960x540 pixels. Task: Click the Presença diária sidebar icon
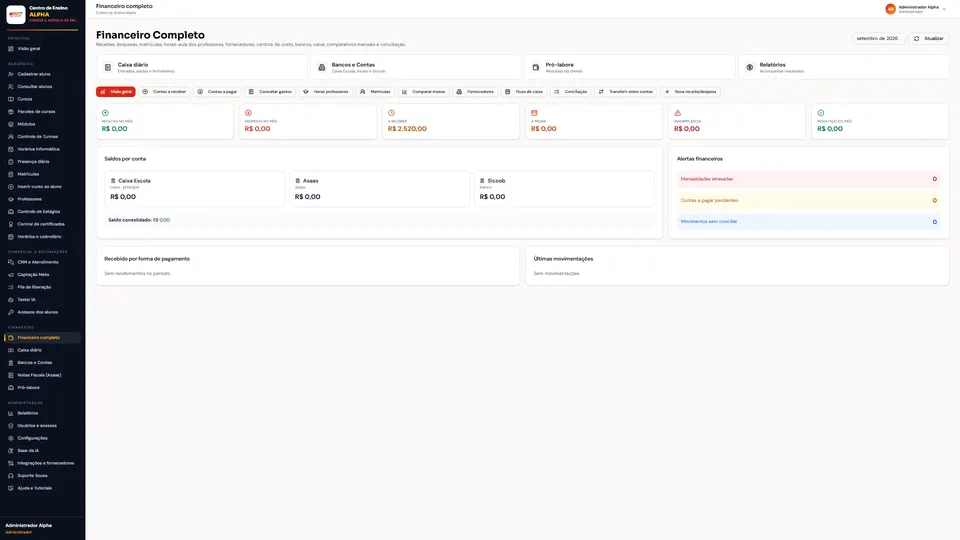point(10,162)
